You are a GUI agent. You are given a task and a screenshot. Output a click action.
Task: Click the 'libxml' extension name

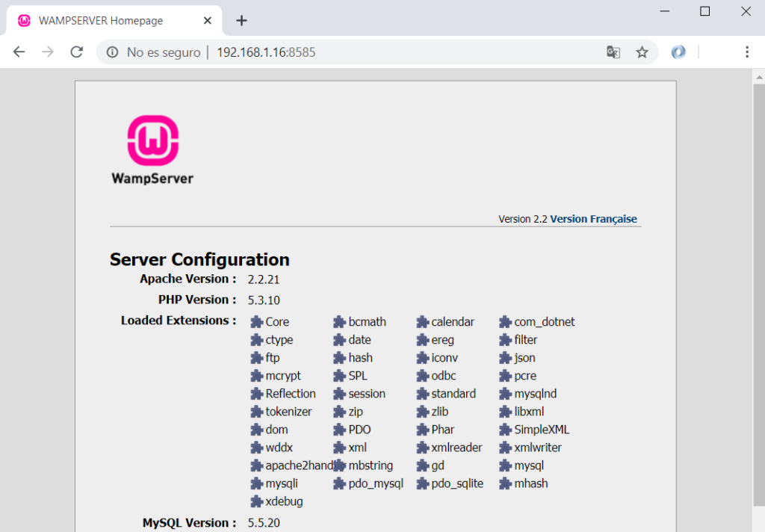click(530, 412)
